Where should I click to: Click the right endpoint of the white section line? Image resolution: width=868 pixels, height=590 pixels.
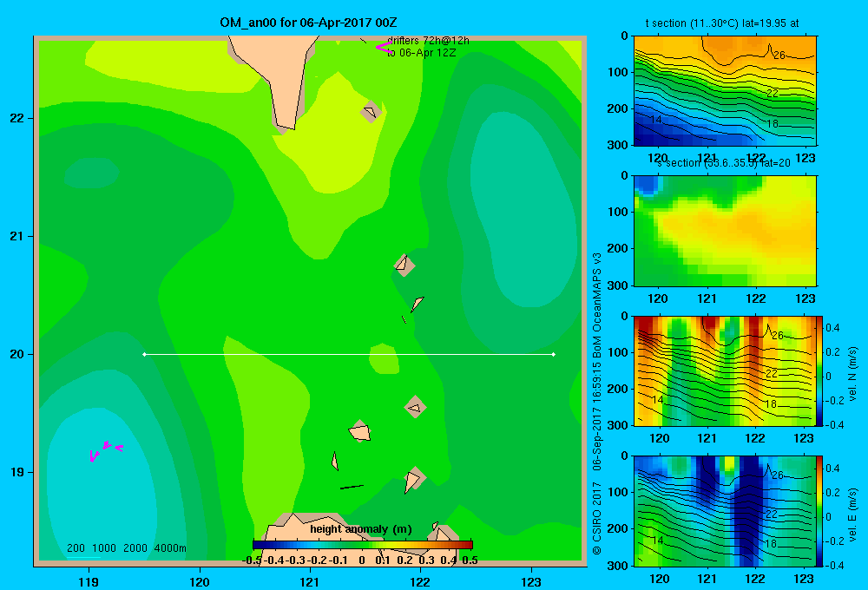(554, 354)
